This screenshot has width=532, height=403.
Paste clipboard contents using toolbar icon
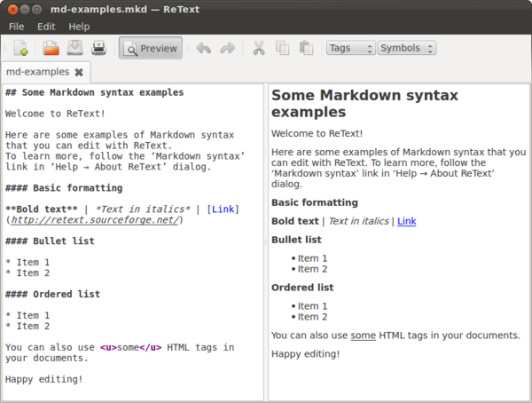(306, 48)
